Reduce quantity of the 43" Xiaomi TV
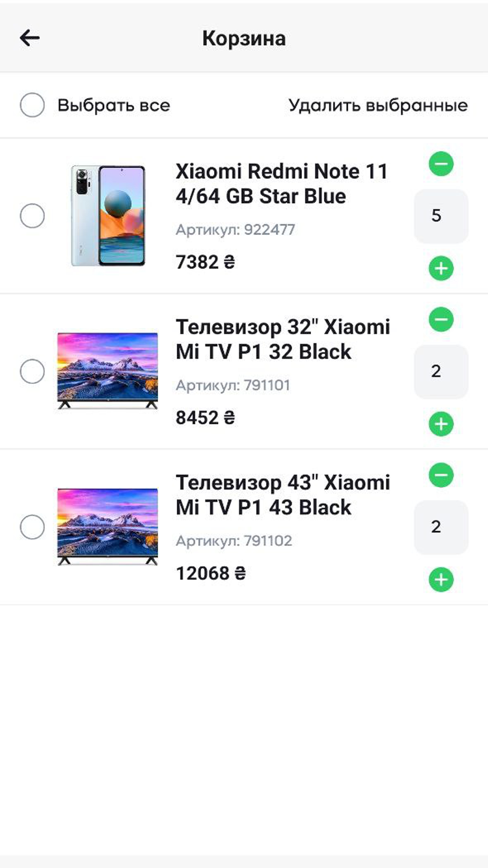 441,476
